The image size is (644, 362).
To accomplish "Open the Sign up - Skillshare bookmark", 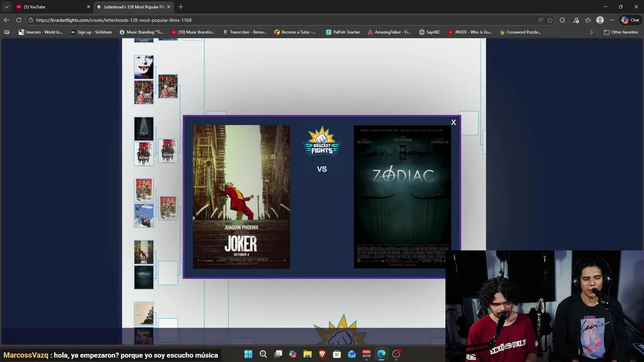I will pos(91,32).
